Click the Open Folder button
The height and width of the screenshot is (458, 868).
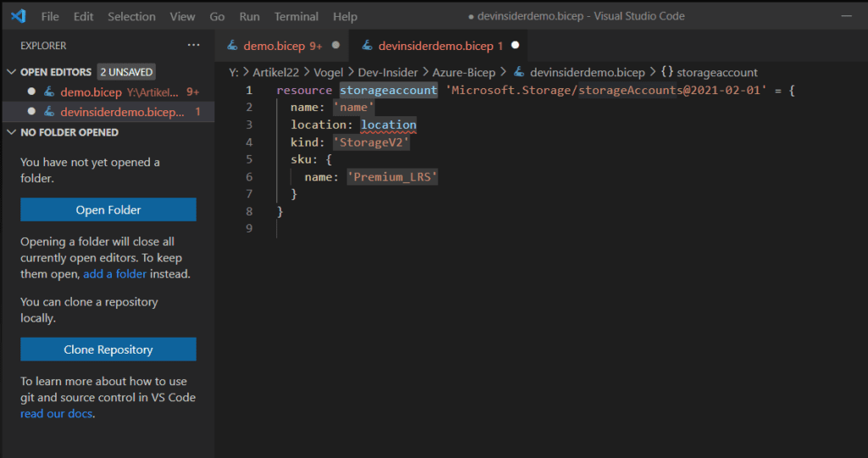pyautogui.click(x=108, y=209)
